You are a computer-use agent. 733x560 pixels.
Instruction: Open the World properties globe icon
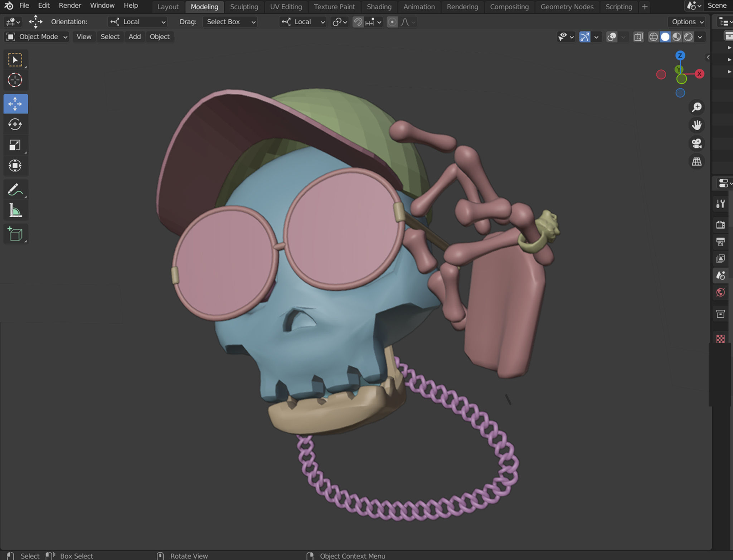pos(720,293)
